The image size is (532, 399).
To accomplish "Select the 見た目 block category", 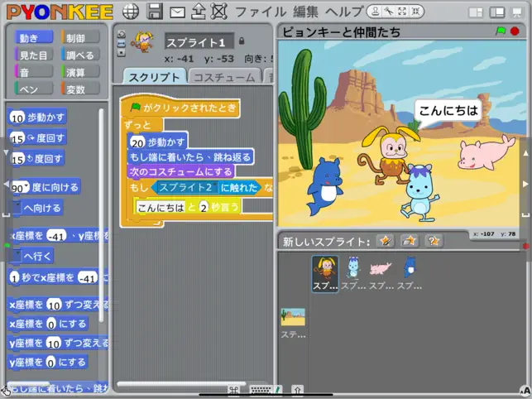I will pyautogui.click(x=34, y=55).
